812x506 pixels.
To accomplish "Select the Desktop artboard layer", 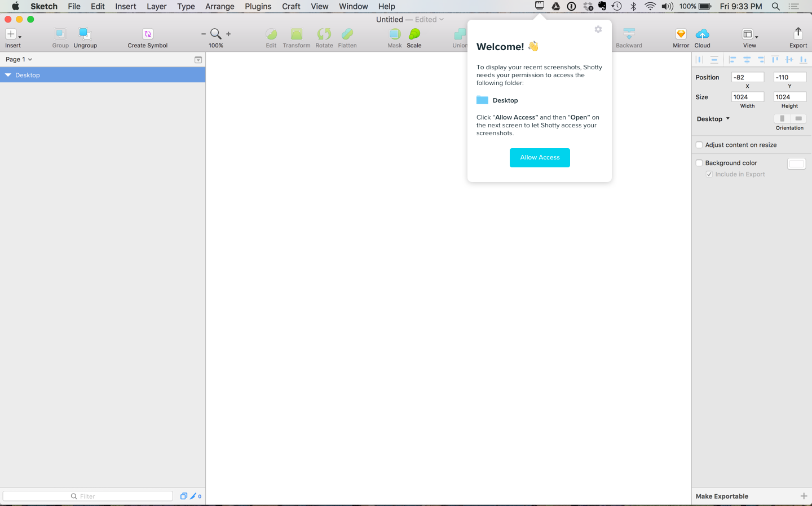I will coord(103,75).
